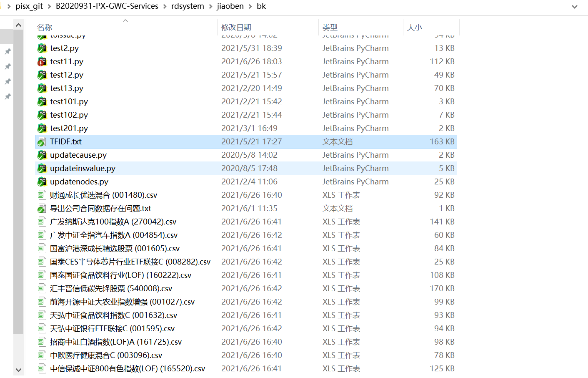This screenshot has width=588, height=378.
Task: Click the updatecause.py file icon
Action: (x=42, y=155)
